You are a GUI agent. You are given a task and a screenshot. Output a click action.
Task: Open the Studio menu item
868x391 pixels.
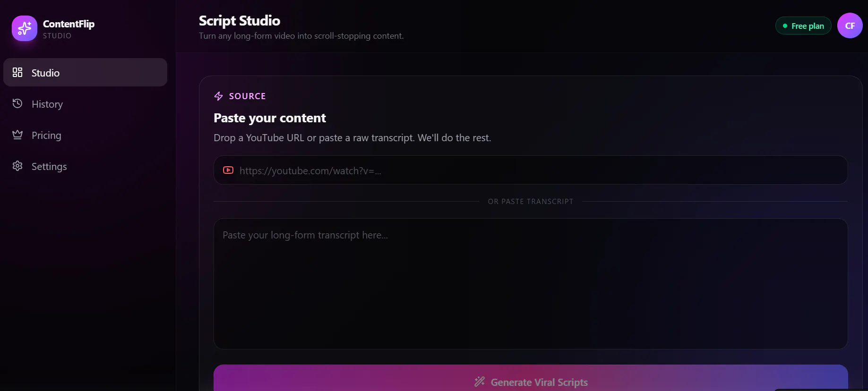pos(85,72)
